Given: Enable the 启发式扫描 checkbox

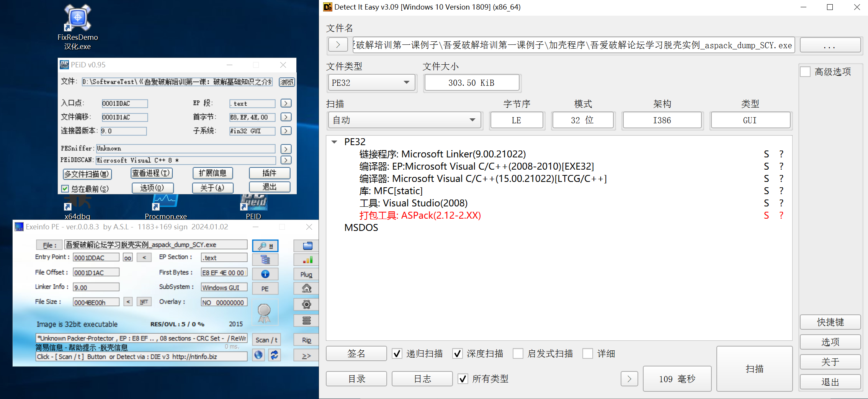Looking at the screenshot, I should click(518, 353).
